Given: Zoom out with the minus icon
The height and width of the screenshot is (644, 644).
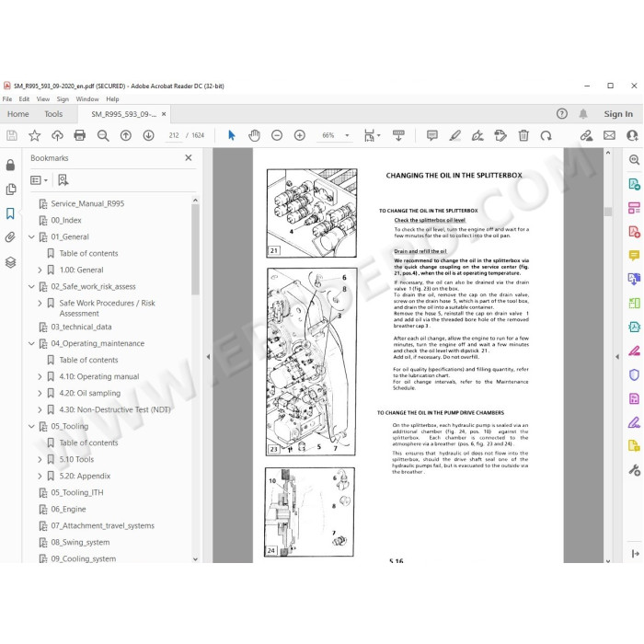Looking at the screenshot, I should point(277,135).
